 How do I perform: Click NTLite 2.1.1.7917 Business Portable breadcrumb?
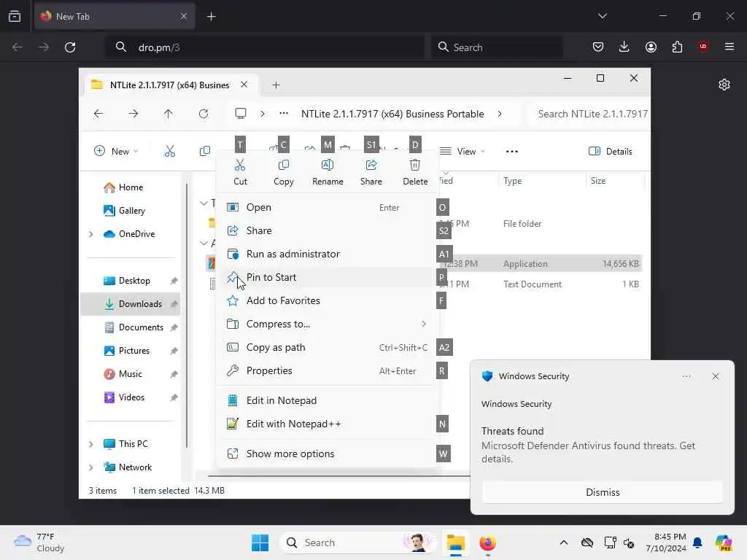pyautogui.click(x=392, y=114)
